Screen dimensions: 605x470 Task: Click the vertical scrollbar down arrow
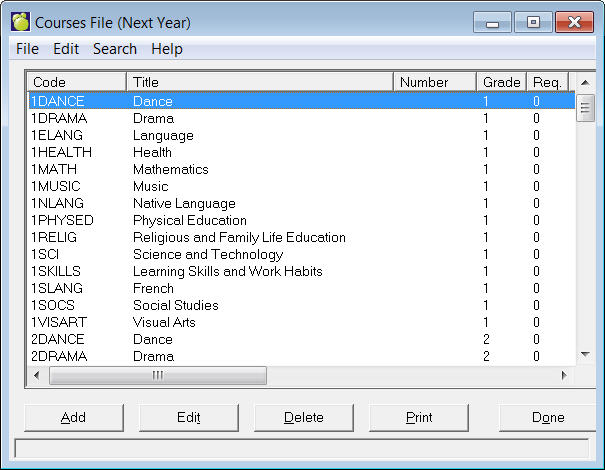586,354
